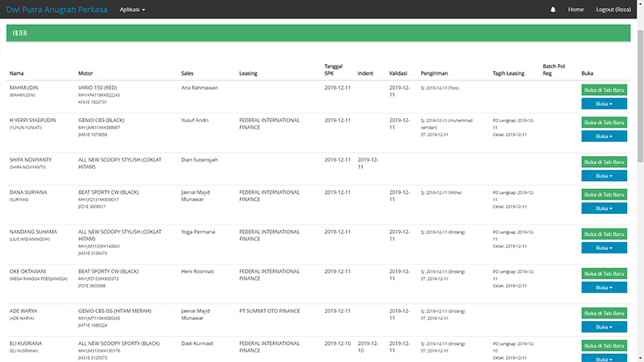Click the Tagih Leasing column header
644x362 pixels.
[x=509, y=73]
